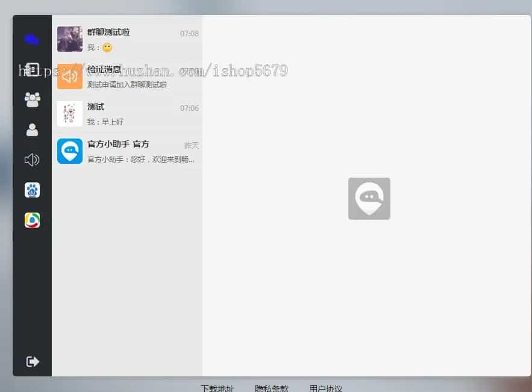Screen dimensions: 532x392
Task: Log out using the exit icon
Action: click(31, 361)
